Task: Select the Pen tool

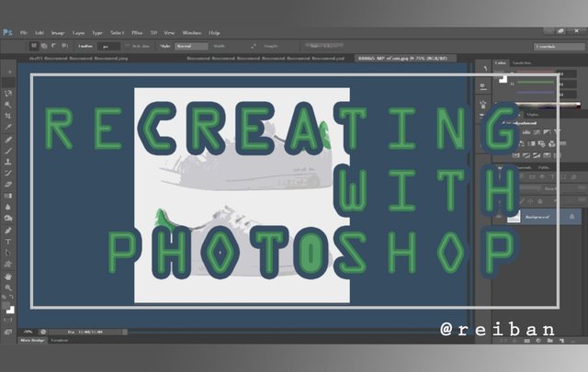Action: (8, 231)
